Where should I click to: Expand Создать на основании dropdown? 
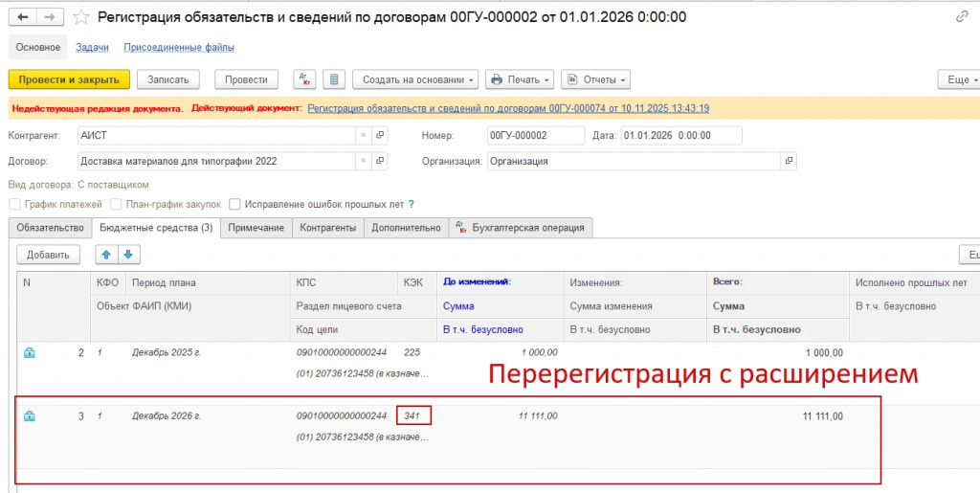pyautogui.click(x=415, y=79)
